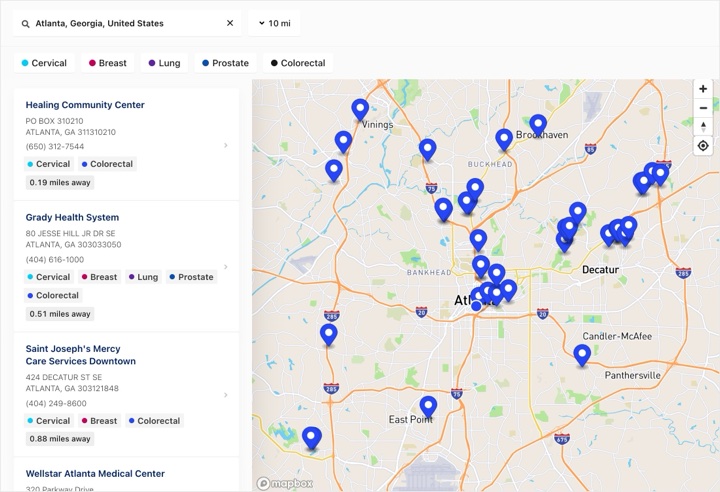Image resolution: width=720 pixels, height=492 pixels.
Task: Open Grady Health System listing
Action: point(72,217)
